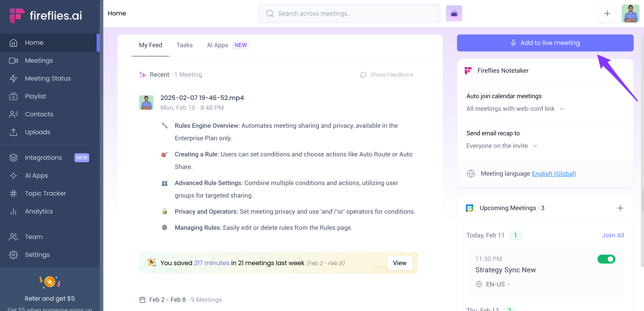This screenshot has width=644, height=311.
Task: Toggle off notetaker for Strategy Sync New
Action: (606, 259)
